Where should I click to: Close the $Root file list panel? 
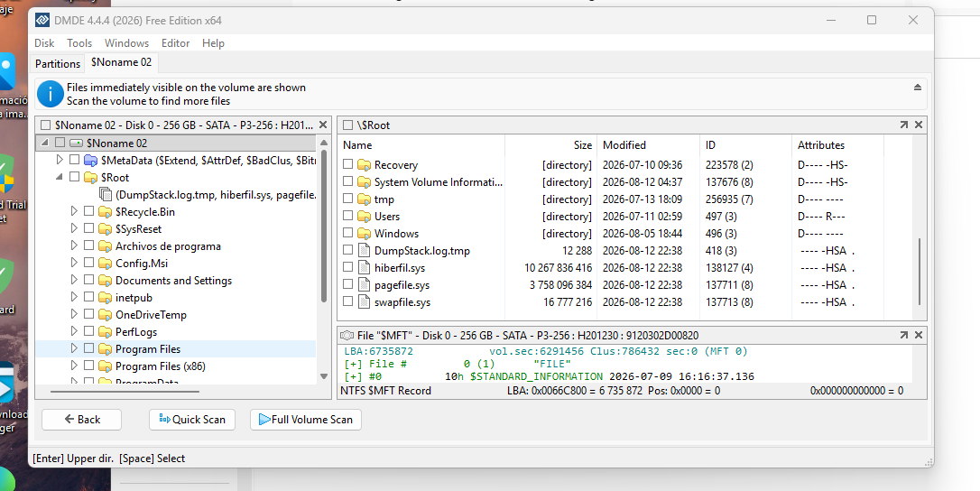919,125
